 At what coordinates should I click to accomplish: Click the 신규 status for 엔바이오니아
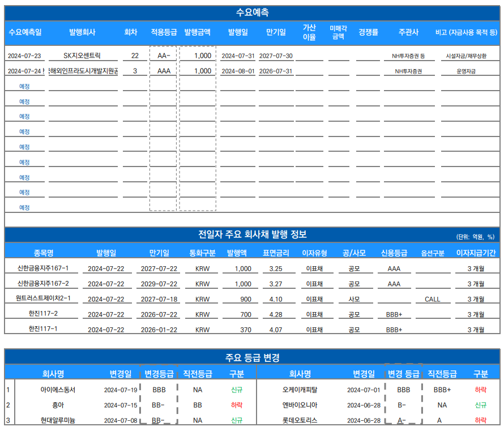coord(481,405)
